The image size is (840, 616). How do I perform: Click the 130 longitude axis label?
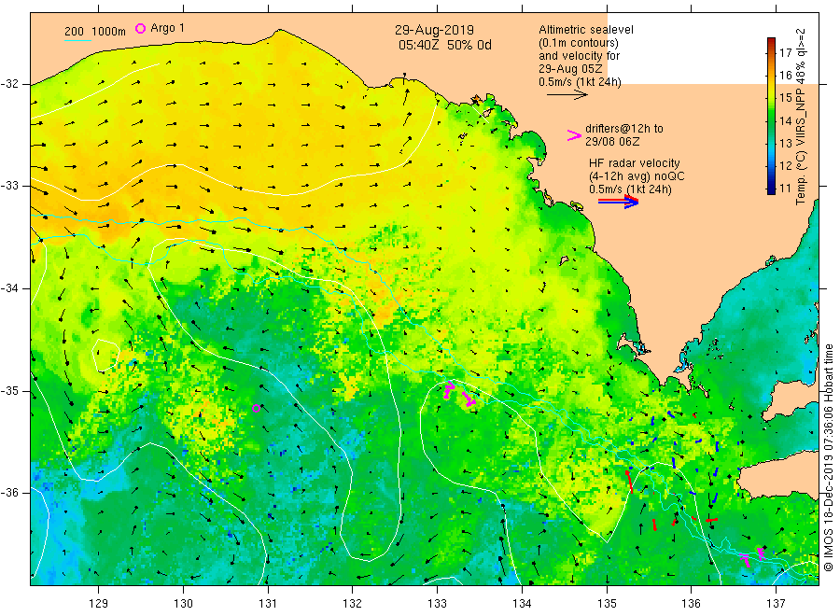point(183,604)
